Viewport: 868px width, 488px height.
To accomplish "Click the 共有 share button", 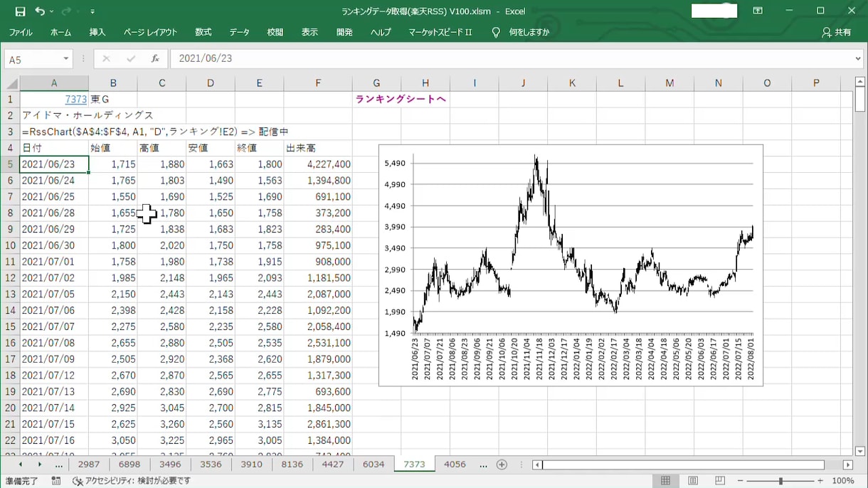I will click(x=836, y=32).
